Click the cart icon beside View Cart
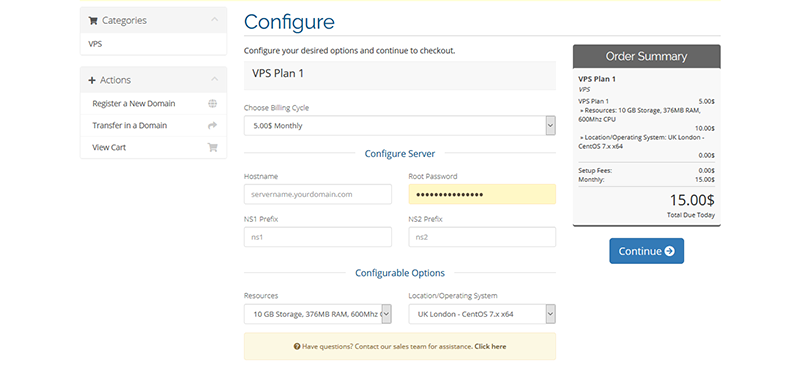The width and height of the screenshot is (800, 382). click(x=213, y=147)
